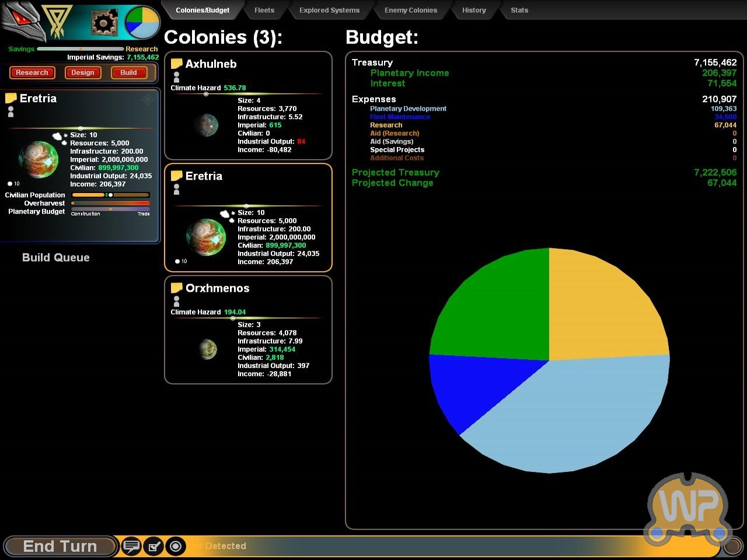This screenshot has width=747, height=560.
Task: Open the gear settings icon
Action: [104, 23]
